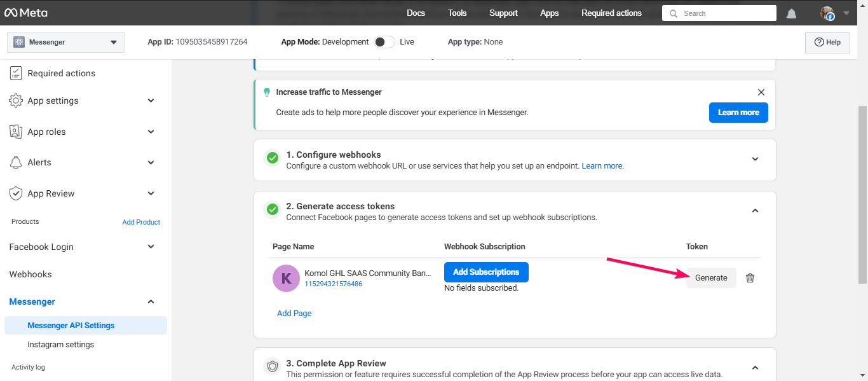The width and height of the screenshot is (868, 381).
Task: Click the Meta logo
Action: (25, 13)
